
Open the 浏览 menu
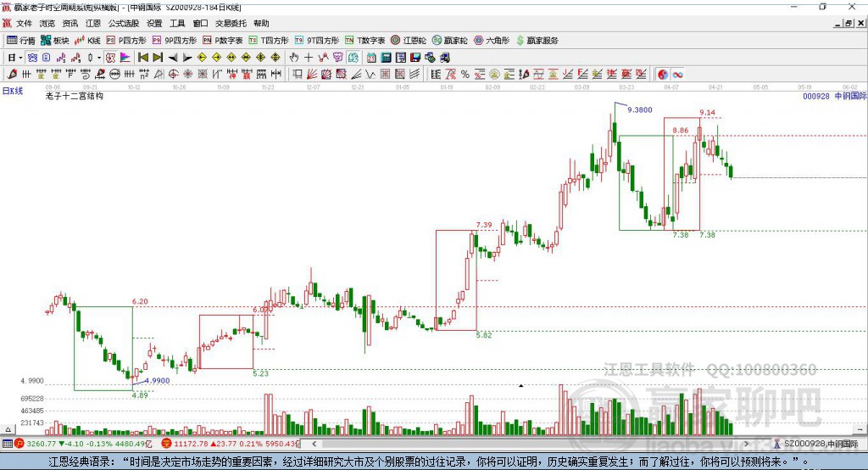point(47,23)
